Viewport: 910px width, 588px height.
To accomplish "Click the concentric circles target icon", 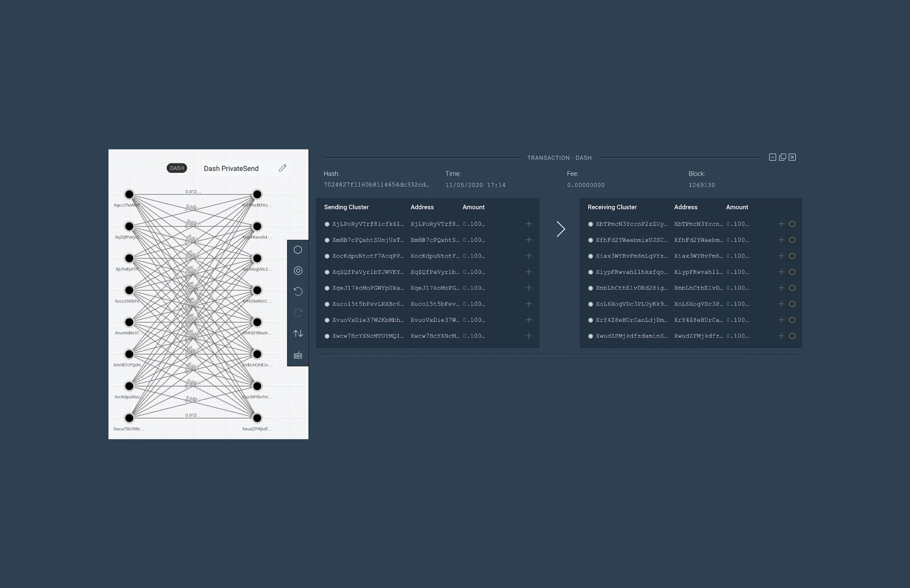I will (x=298, y=271).
